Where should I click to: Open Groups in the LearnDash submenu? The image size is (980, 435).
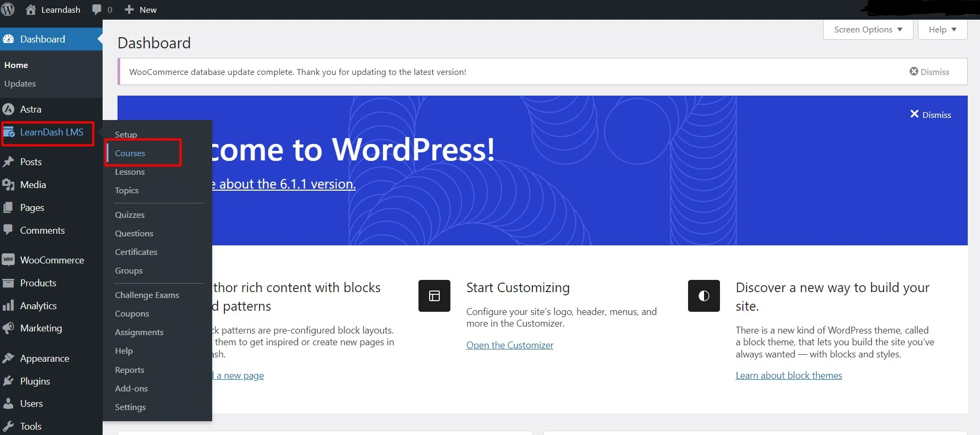click(x=129, y=270)
